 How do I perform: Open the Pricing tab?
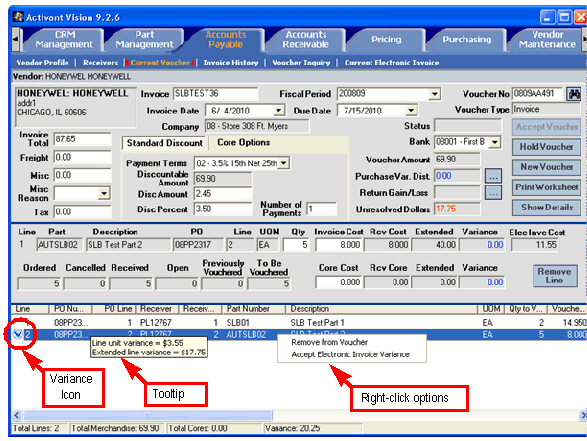pos(386,40)
